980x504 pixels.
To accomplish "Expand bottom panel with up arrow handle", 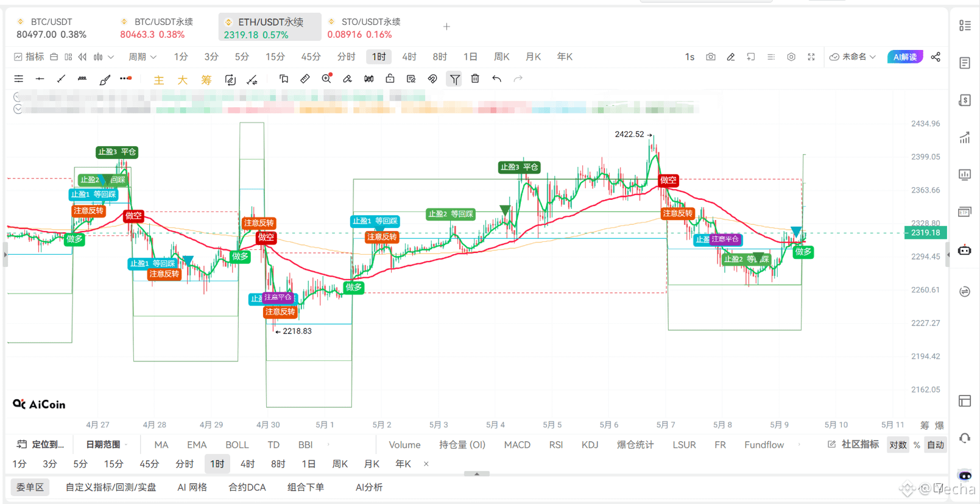I will [x=477, y=474].
